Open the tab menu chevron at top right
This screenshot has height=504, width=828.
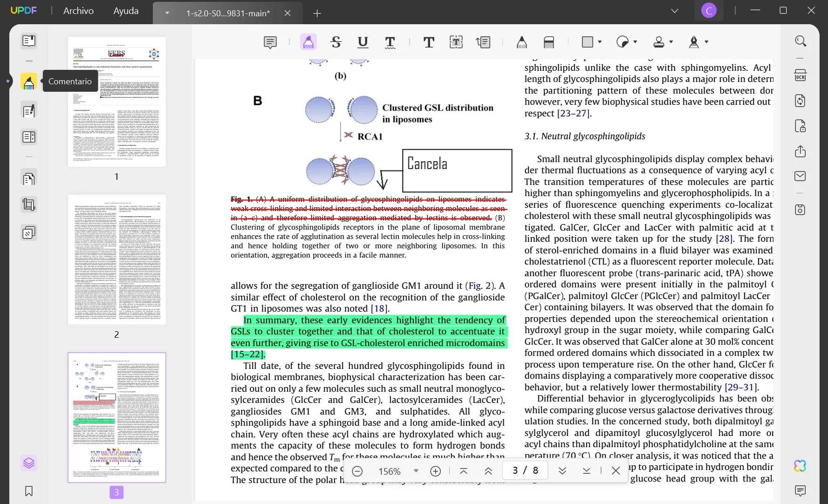[674, 11]
